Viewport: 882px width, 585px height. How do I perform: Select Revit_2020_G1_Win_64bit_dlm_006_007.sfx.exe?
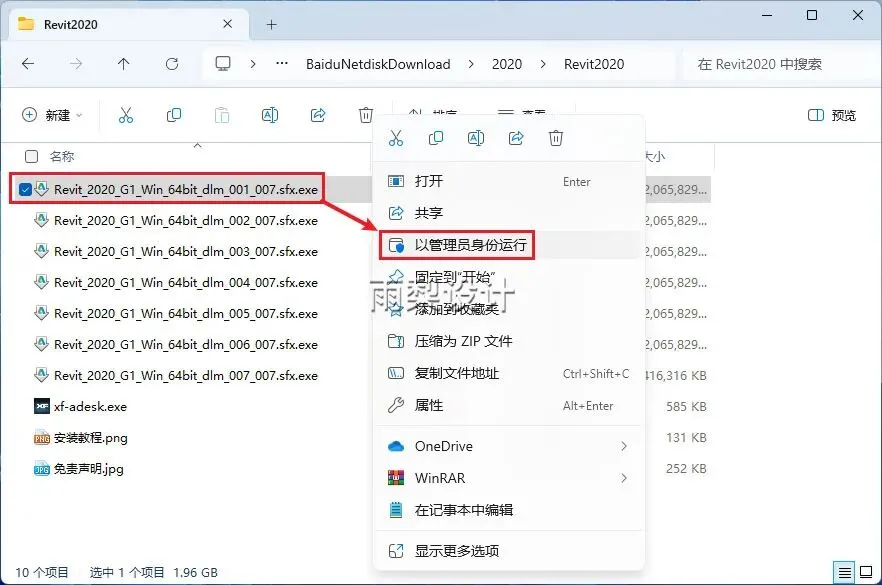pos(186,344)
